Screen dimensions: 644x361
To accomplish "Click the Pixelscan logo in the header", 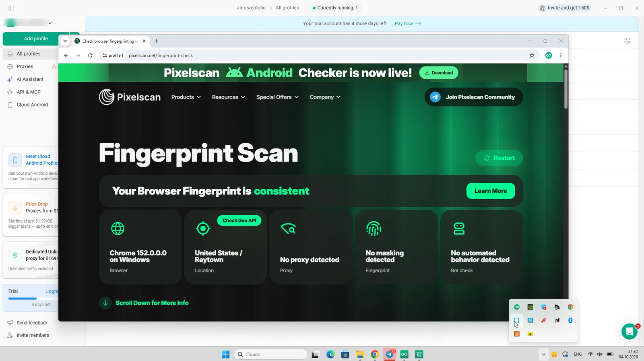I will coord(130,97).
